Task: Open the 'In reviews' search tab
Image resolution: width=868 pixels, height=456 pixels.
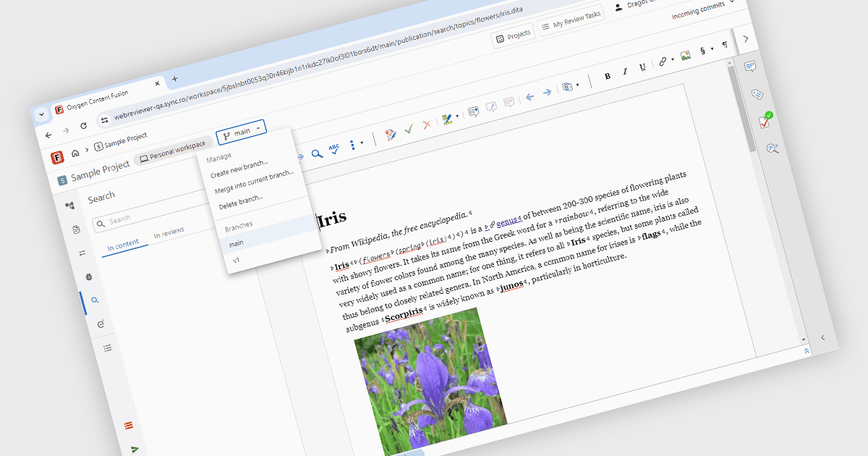Action: click(169, 232)
